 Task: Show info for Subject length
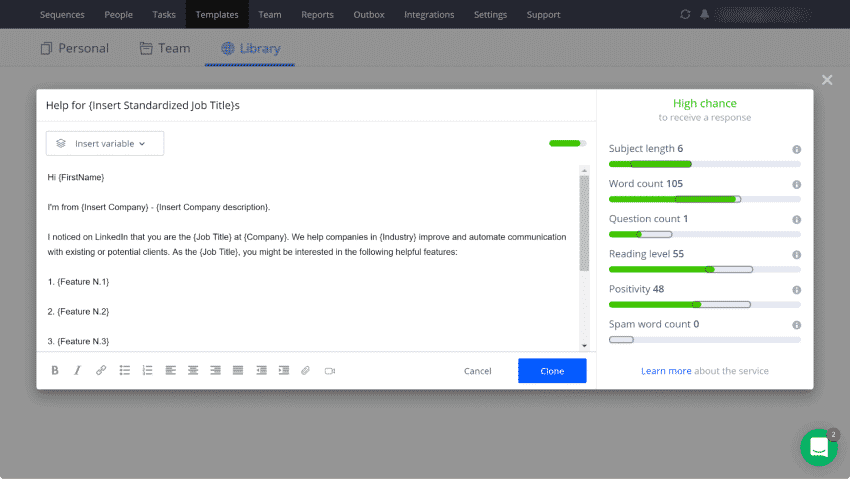click(x=796, y=150)
